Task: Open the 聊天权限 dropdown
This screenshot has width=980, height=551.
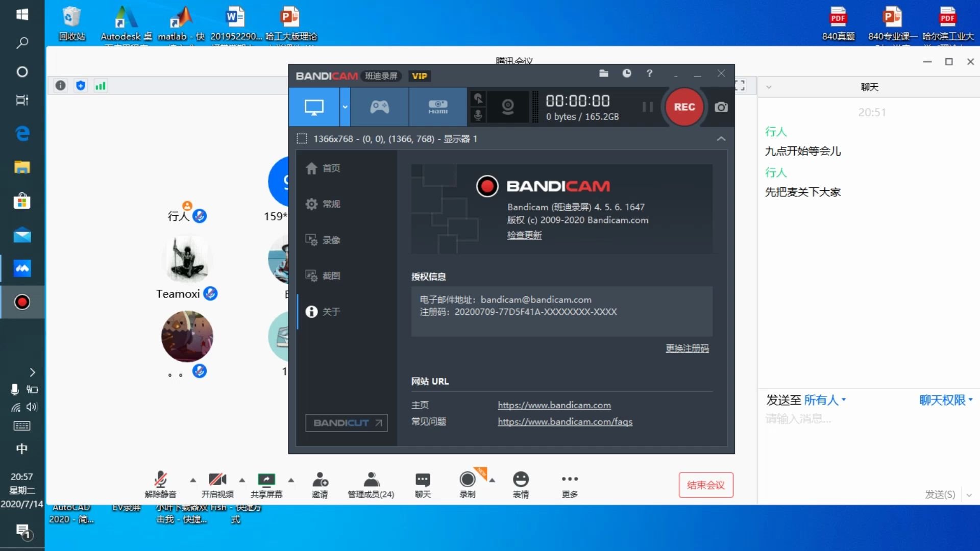Action: tap(946, 400)
